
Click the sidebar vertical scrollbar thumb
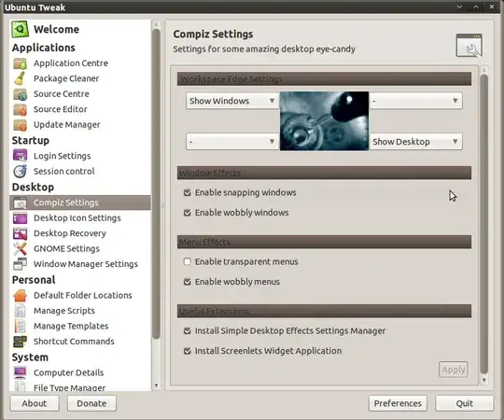click(x=156, y=184)
